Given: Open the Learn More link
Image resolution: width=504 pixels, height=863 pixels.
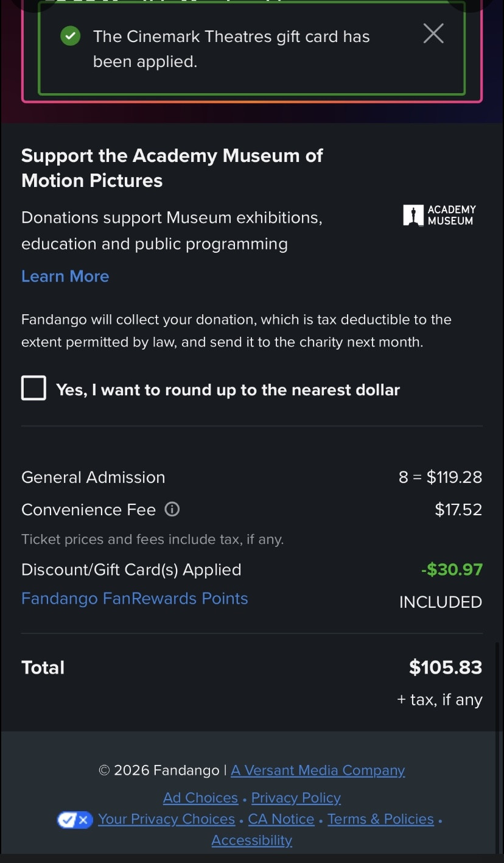Looking at the screenshot, I should coord(65,276).
